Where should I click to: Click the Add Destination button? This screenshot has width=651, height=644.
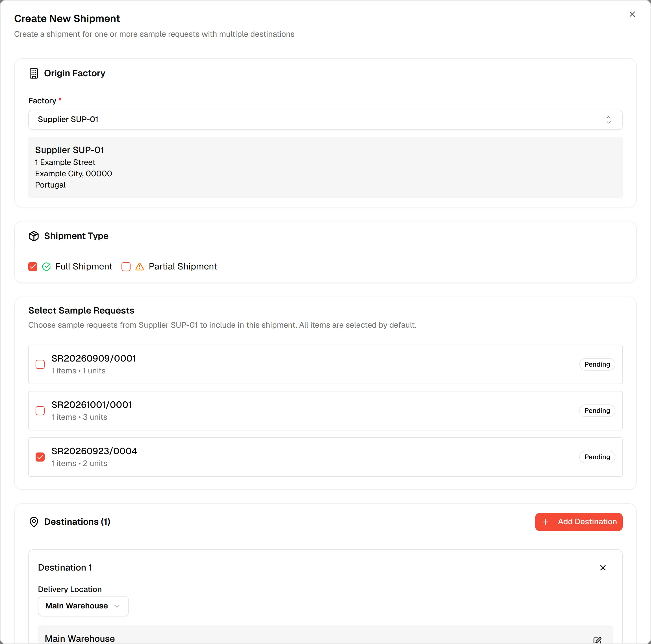(x=579, y=522)
